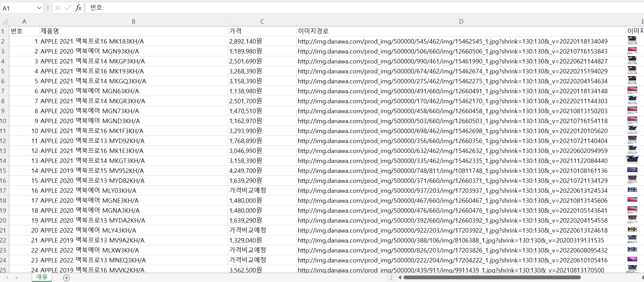Click image URL ending 20210716153843
This screenshot has height=282, width=644.
click(461, 51)
